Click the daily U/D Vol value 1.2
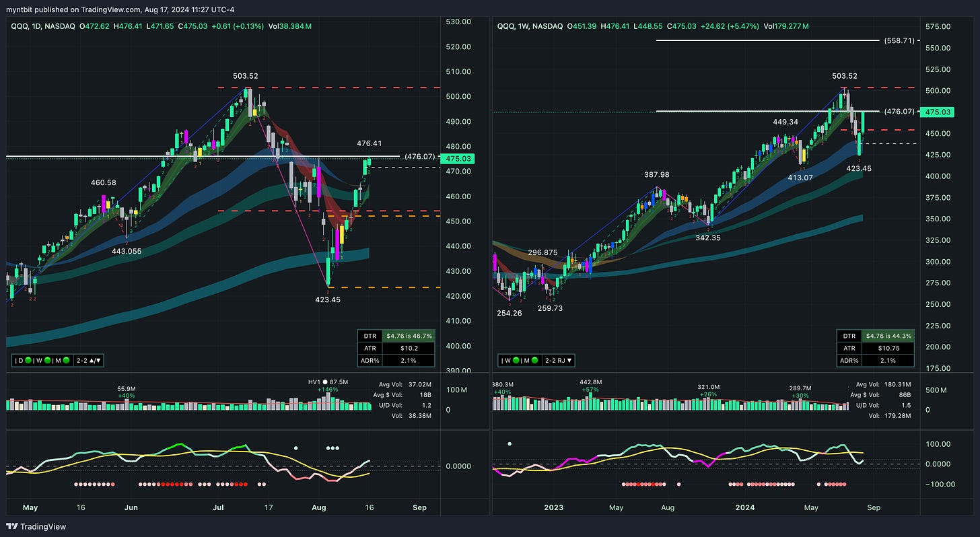980x537 pixels. [x=426, y=405]
